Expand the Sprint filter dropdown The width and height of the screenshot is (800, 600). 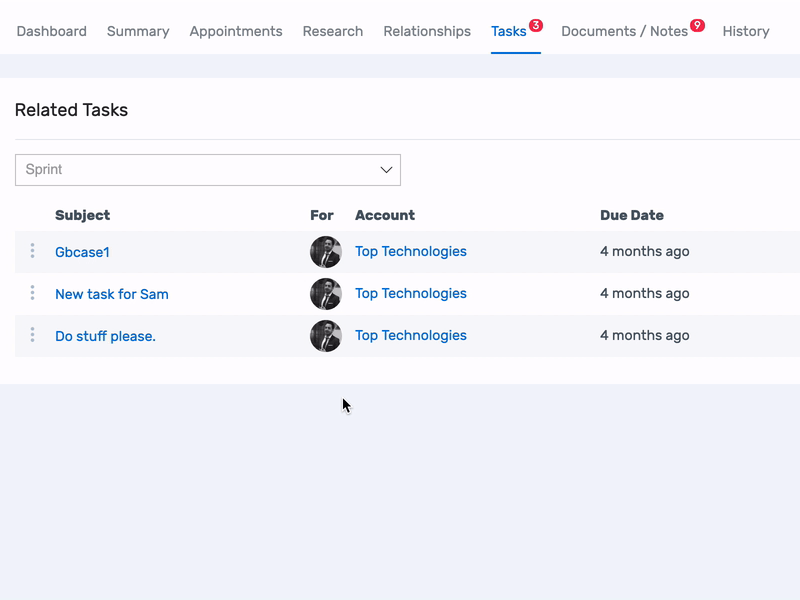[207, 170]
